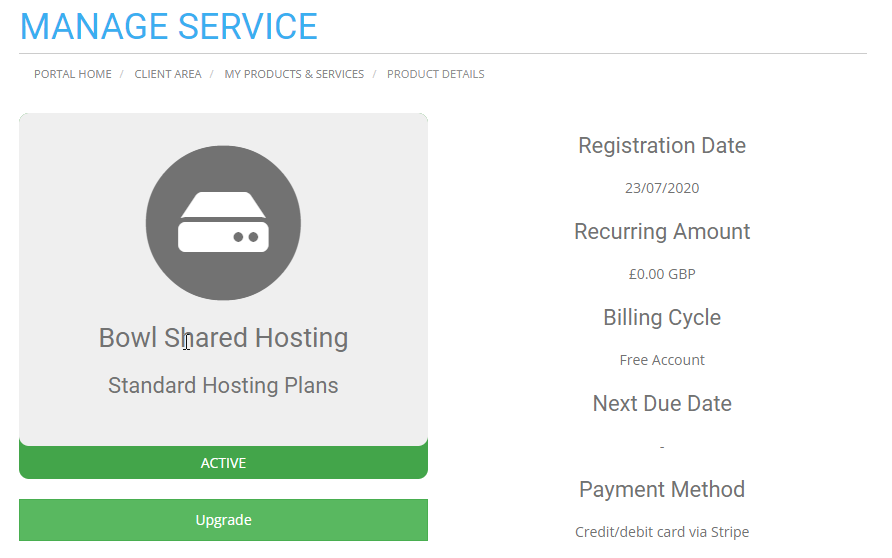Image resolution: width=892 pixels, height=558 pixels.
Task: Select the Registration Date heading
Action: pyautogui.click(x=662, y=146)
